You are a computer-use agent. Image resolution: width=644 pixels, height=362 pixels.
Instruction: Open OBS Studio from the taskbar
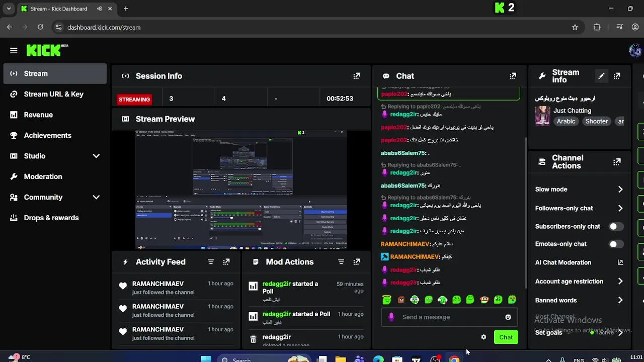click(436, 359)
